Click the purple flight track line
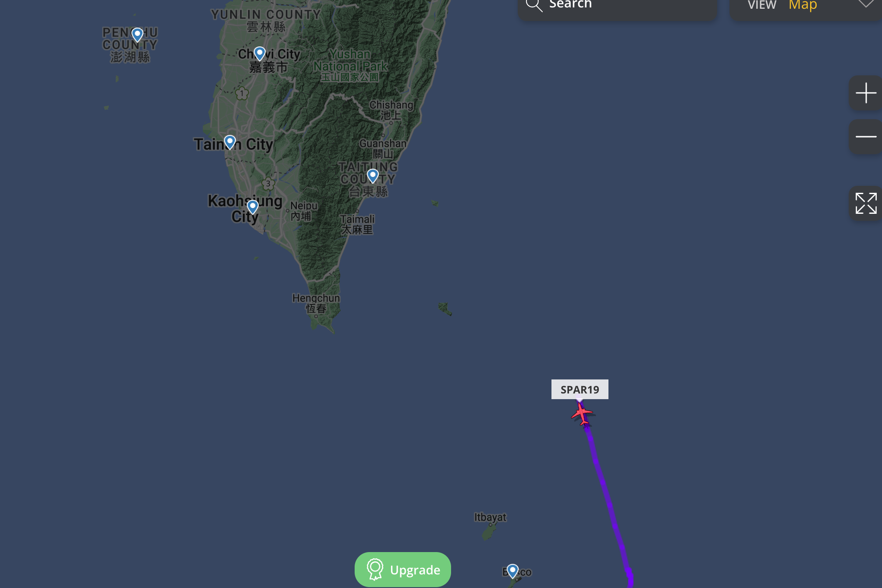The image size is (882, 588). click(609, 504)
